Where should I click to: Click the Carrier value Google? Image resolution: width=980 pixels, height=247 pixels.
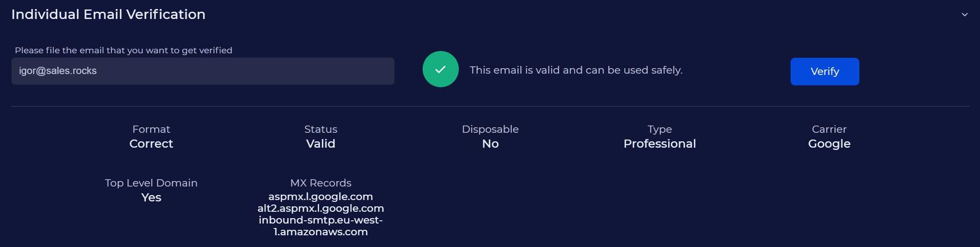[x=829, y=144]
